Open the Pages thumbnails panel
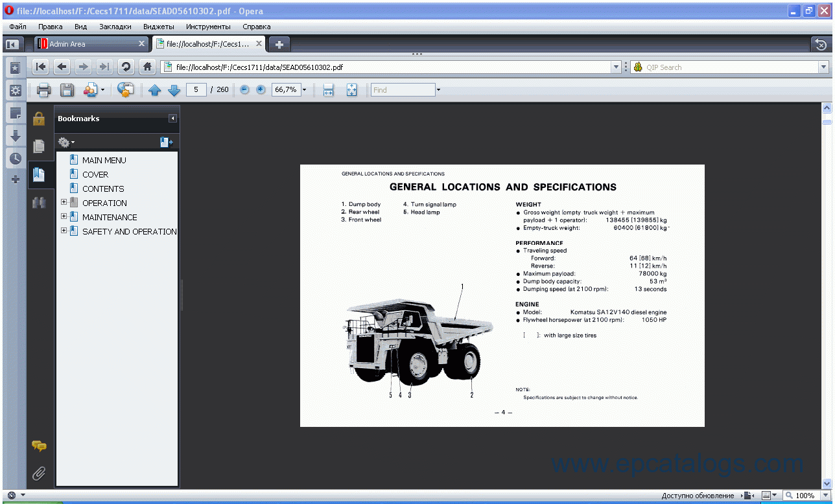 pyautogui.click(x=39, y=146)
